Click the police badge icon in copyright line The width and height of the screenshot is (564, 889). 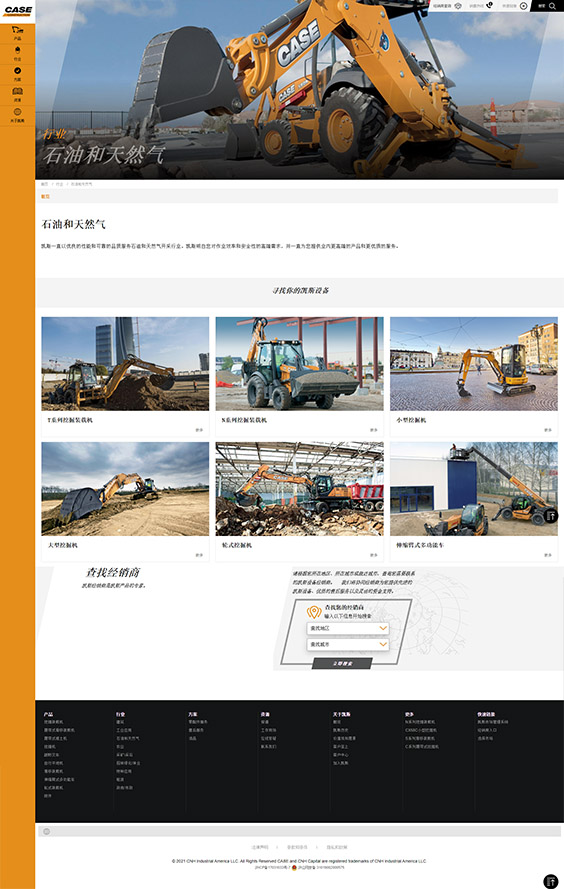294,867
